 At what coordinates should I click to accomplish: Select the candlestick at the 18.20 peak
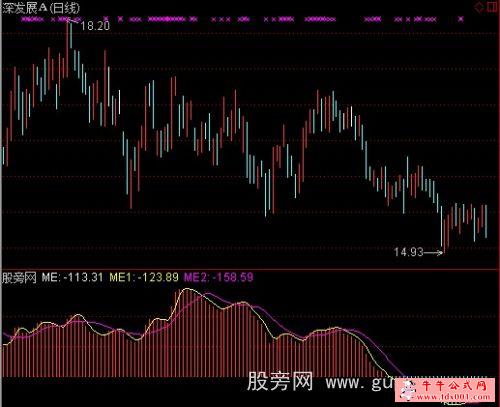pyautogui.click(x=68, y=48)
